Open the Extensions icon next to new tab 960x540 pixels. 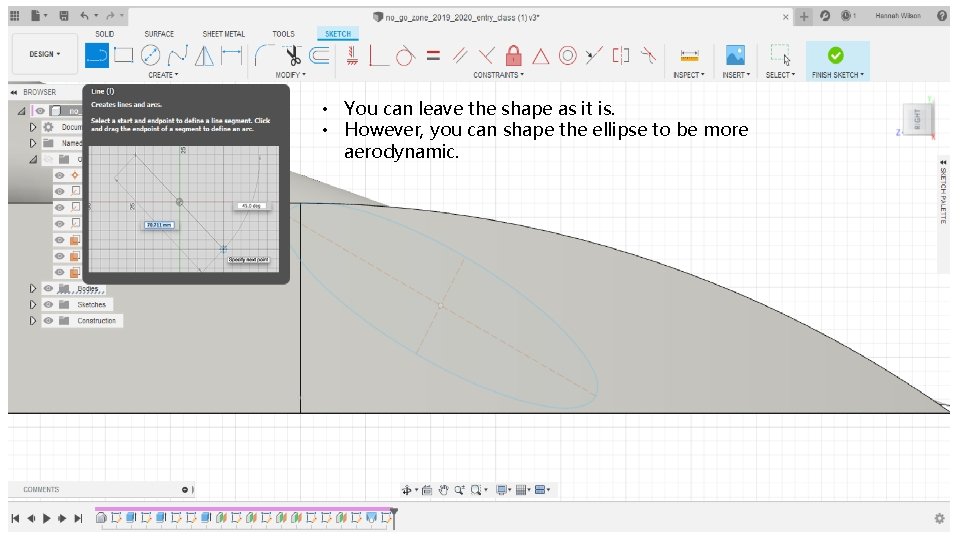click(825, 16)
